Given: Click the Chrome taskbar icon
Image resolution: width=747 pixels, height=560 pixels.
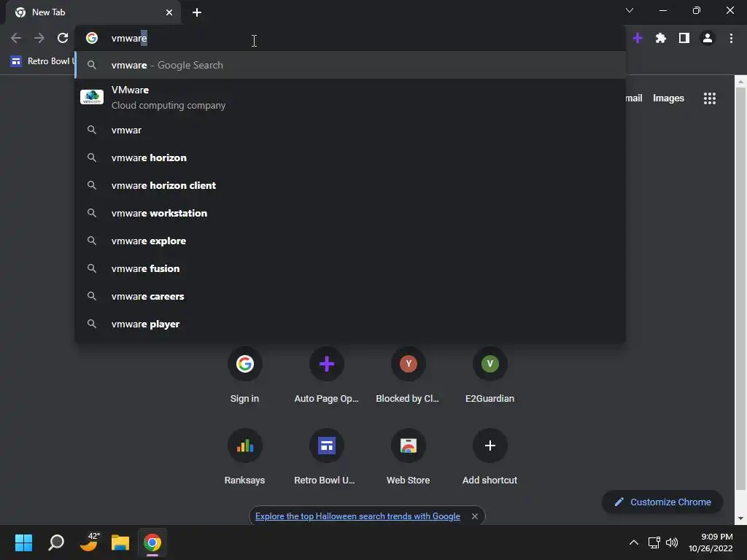Looking at the screenshot, I should tap(152, 542).
